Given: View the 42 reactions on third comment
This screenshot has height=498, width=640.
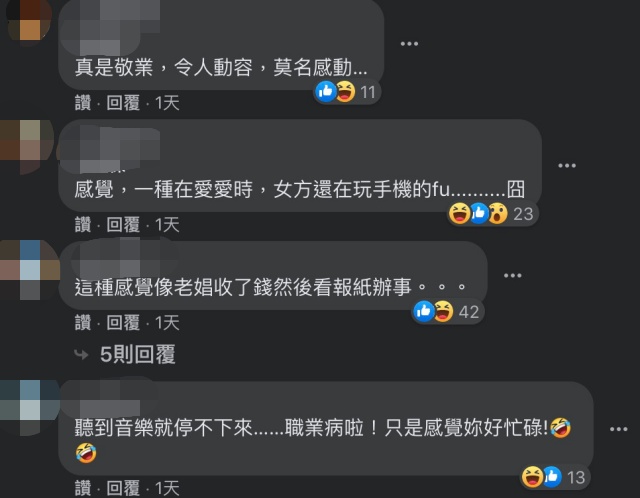Looking at the screenshot, I should [447, 312].
